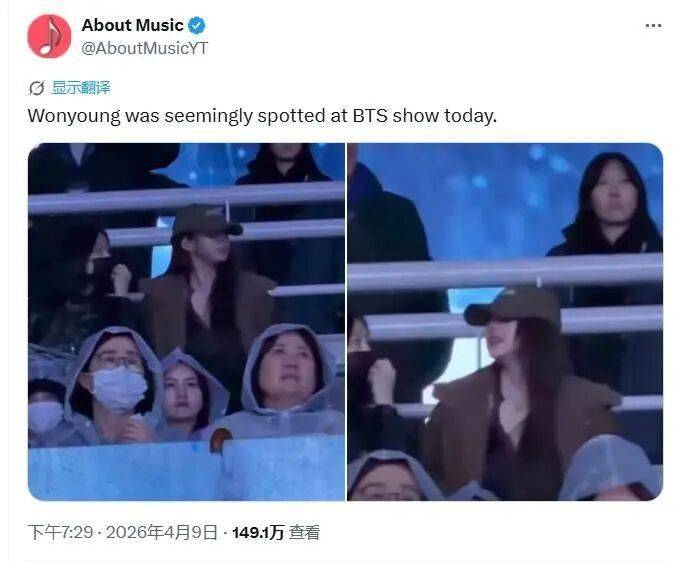
Task: Click the 下午7:29 timestamp
Action: point(60,532)
